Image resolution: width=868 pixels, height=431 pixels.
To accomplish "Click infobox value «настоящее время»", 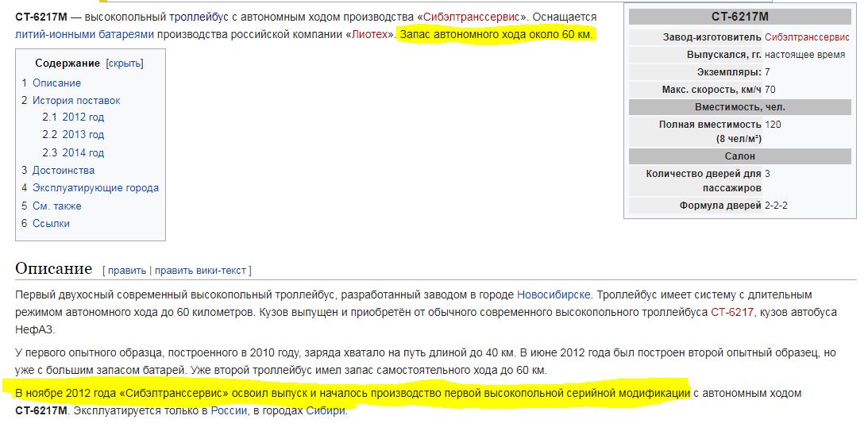I will tap(805, 55).
